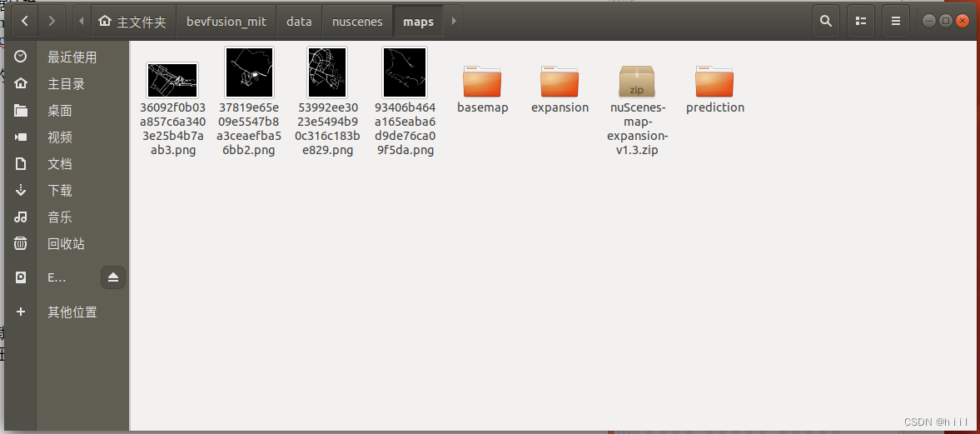Select the basemap folder icon
This screenshot has height=434, width=980.
pyautogui.click(x=482, y=81)
